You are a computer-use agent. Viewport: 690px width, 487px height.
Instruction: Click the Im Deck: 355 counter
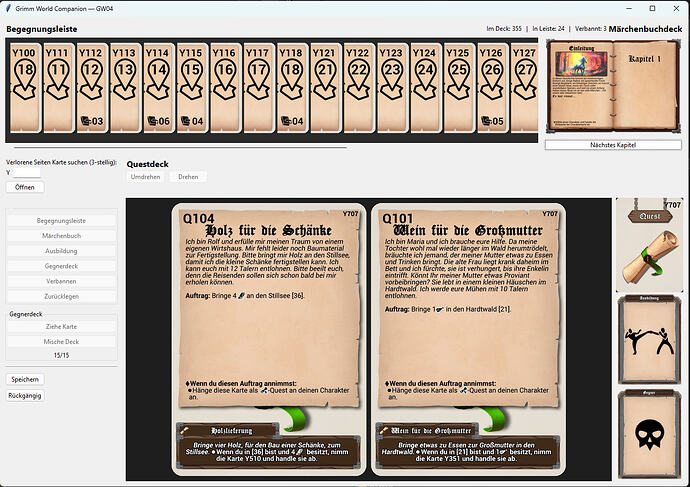pyautogui.click(x=504, y=29)
